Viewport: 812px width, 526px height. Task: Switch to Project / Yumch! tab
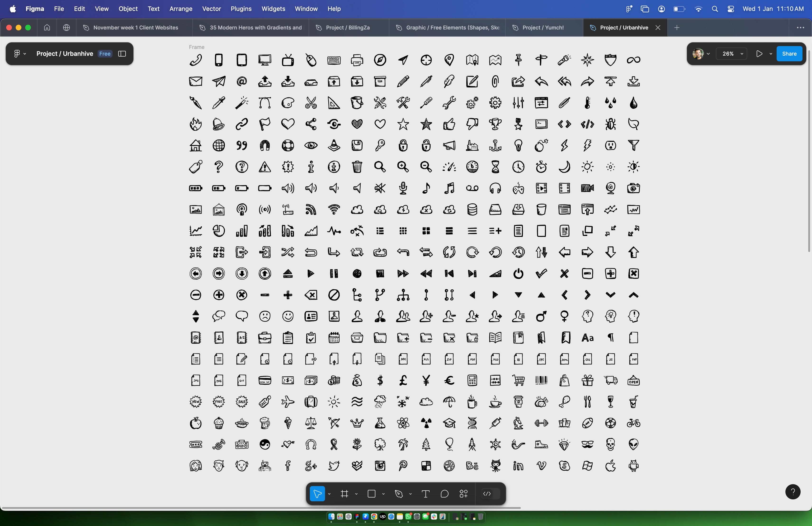543,28
